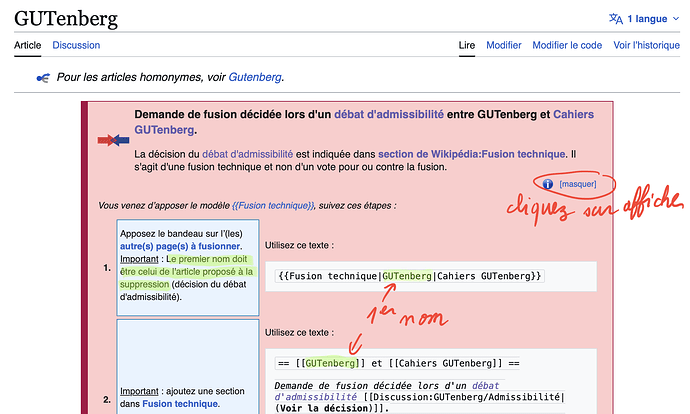Image resolution: width=690 pixels, height=414 pixels.
Task: Click the underlined 'Important' in step 1
Action: point(139,259)
